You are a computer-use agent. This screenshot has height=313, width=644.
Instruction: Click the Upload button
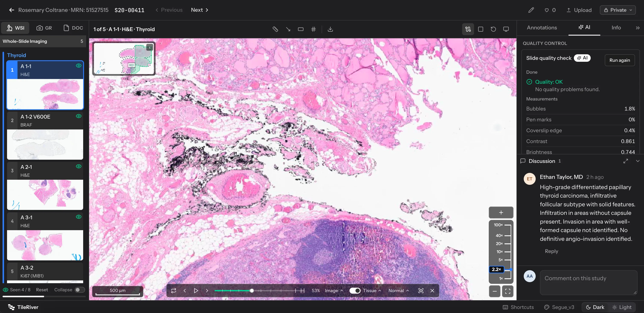point(579,10)
